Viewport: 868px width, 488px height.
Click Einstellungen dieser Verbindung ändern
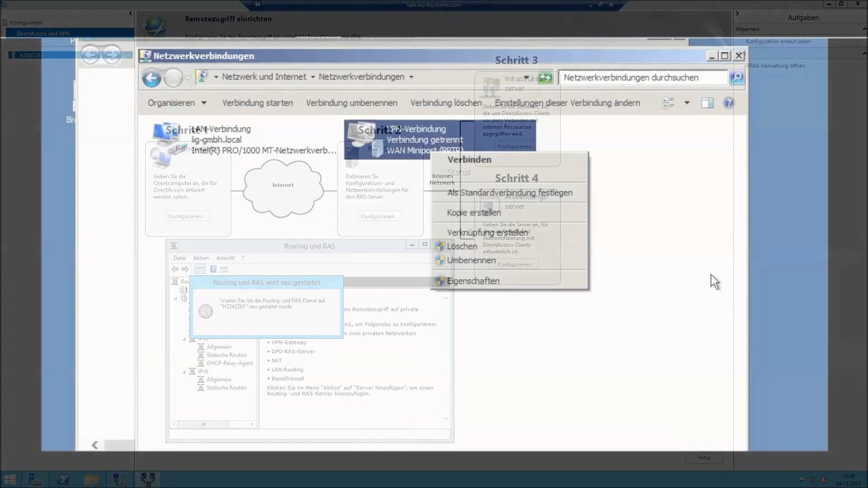tap(567, 103)
